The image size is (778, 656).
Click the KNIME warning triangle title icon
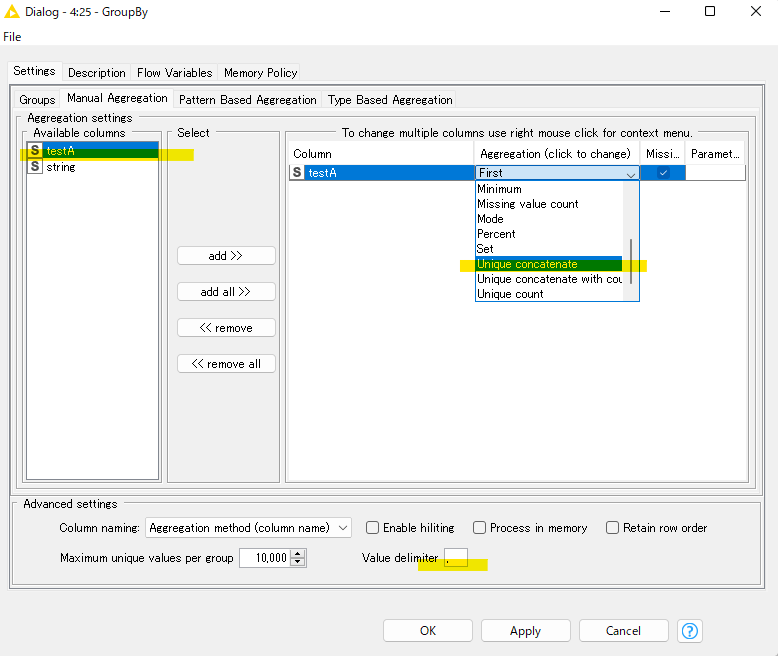(11, 11)
